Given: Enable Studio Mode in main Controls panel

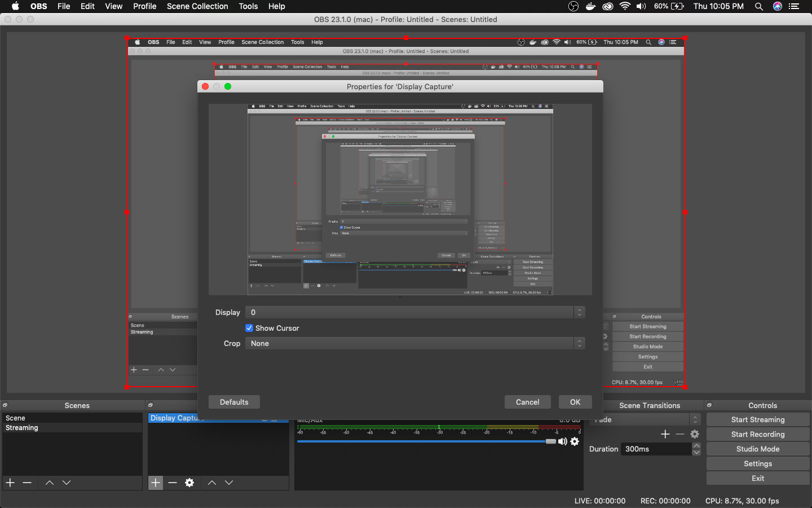Looking at the screenshot, I should point(758,449).
